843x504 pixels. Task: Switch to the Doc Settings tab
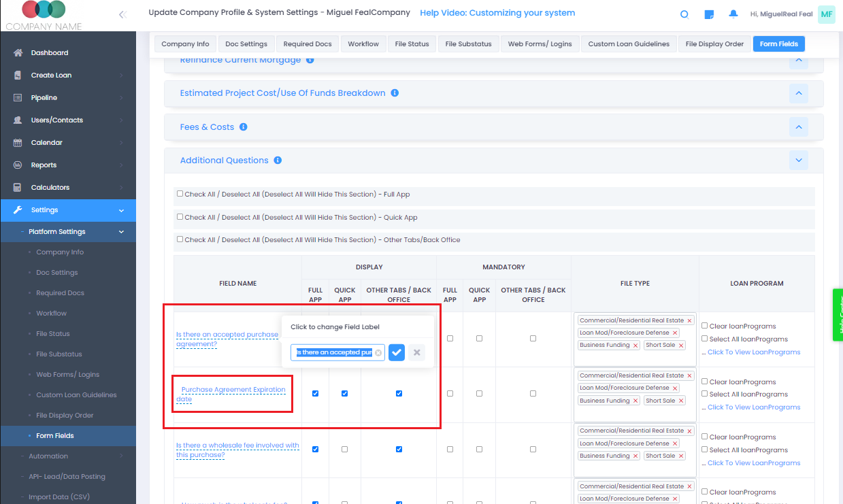246,44
